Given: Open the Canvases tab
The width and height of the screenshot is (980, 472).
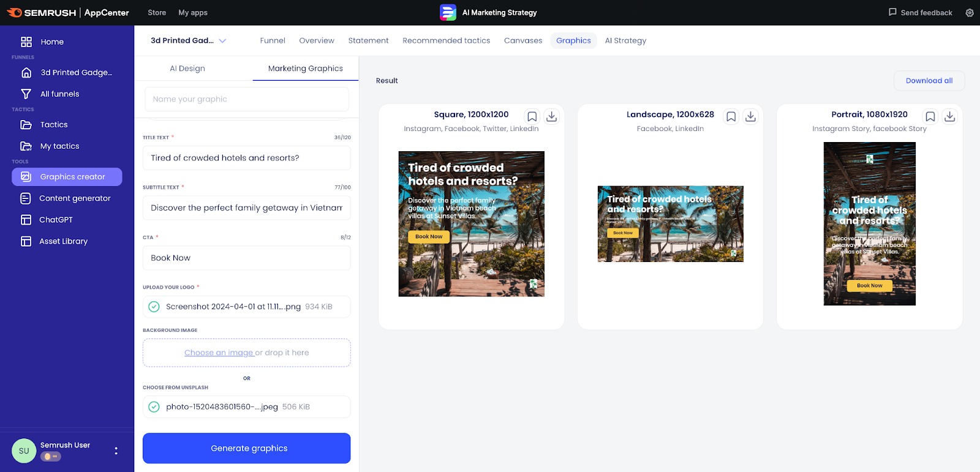Looking at the screenshot, I should tap(523, 40).
